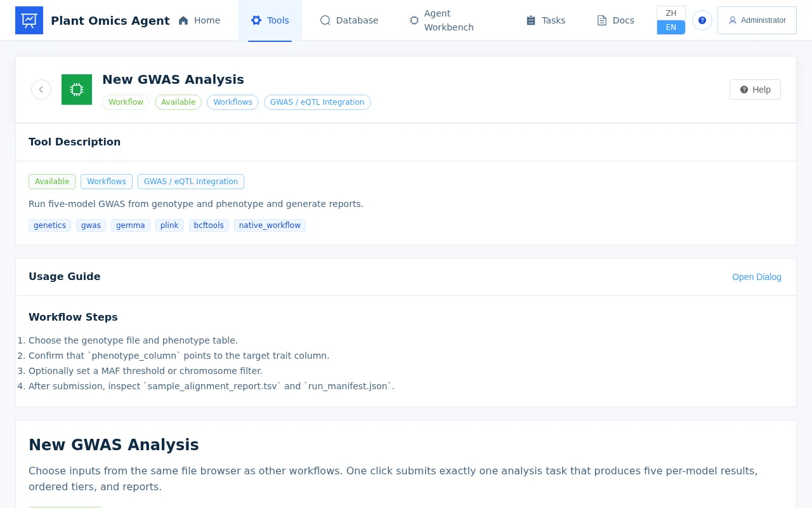Viewport: 812px width, 508px height.
Task: Click the Usage Guide heading
Action: point(64,277)
